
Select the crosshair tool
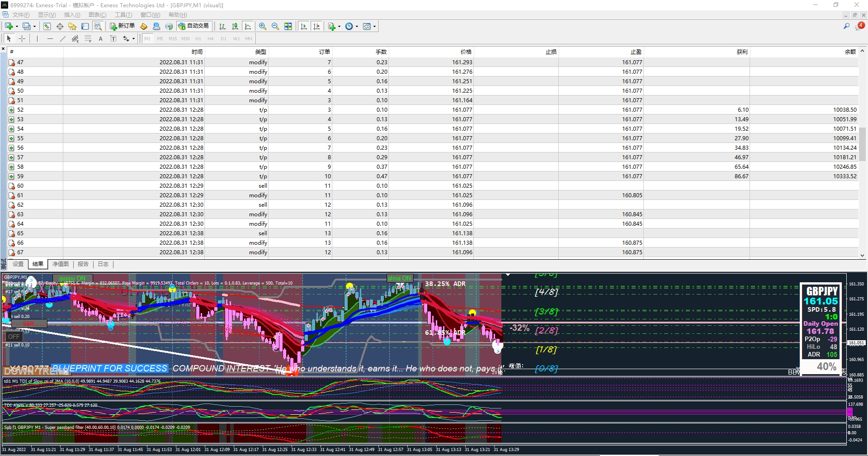tap(22, 39)
